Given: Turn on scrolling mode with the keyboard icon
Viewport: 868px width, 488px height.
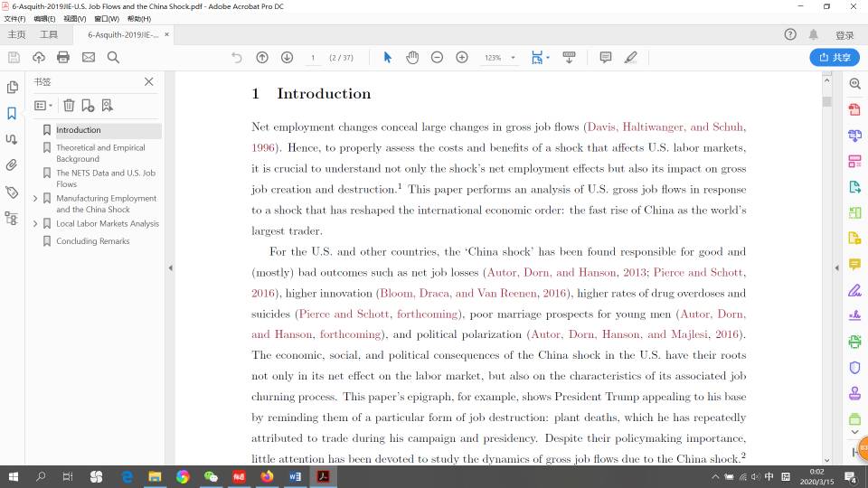Looking at the screenshot, I should [569, 58].
